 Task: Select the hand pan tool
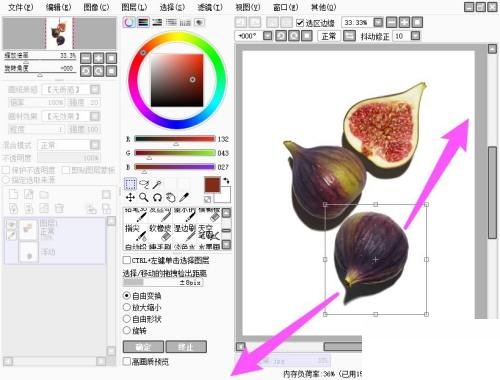(x=171, y=198)
